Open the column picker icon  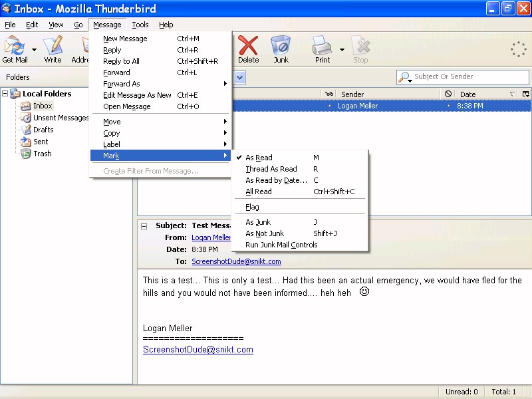(x=525, y=94)
